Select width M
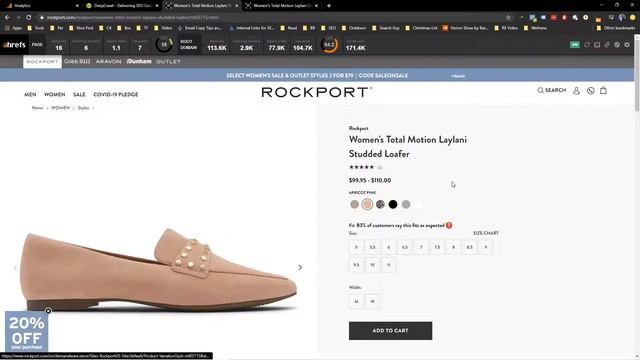Screen dimensions: 640x360 click(356, 301)
